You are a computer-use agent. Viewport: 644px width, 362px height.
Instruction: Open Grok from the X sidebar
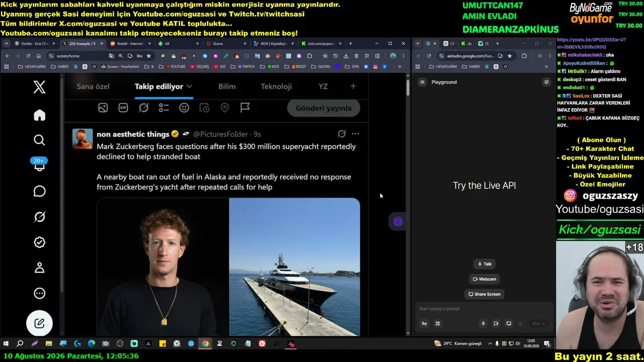coord(39,217)
